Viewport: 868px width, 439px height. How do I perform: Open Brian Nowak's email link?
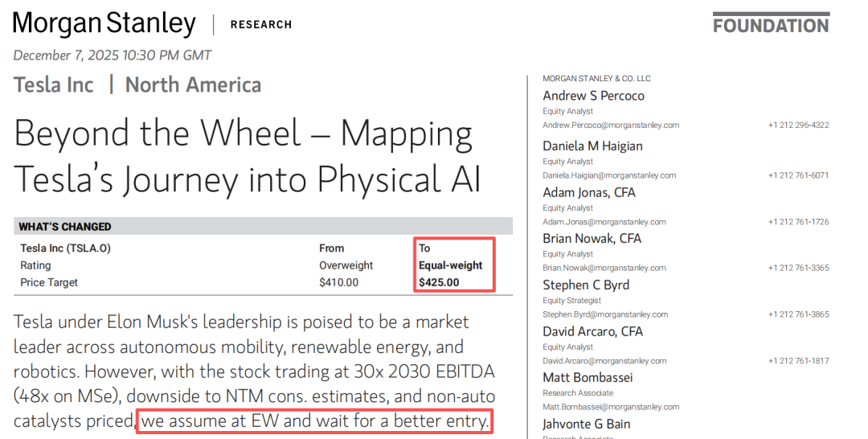tap(605, 268)
